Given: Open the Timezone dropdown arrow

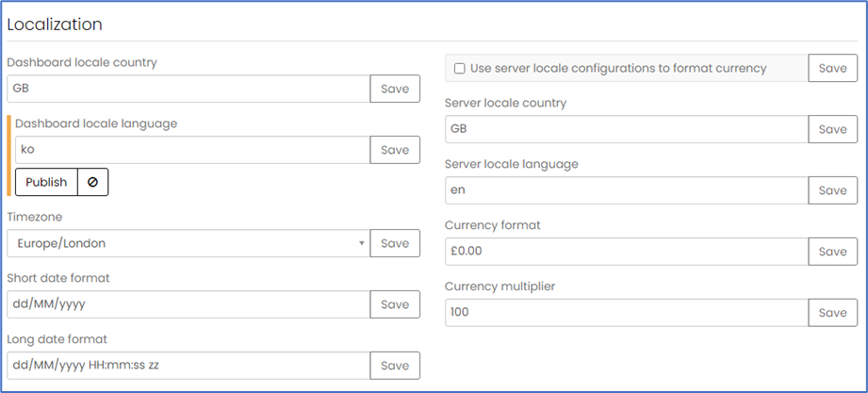Looking at the screenshot, I should [x=362, y=243].
